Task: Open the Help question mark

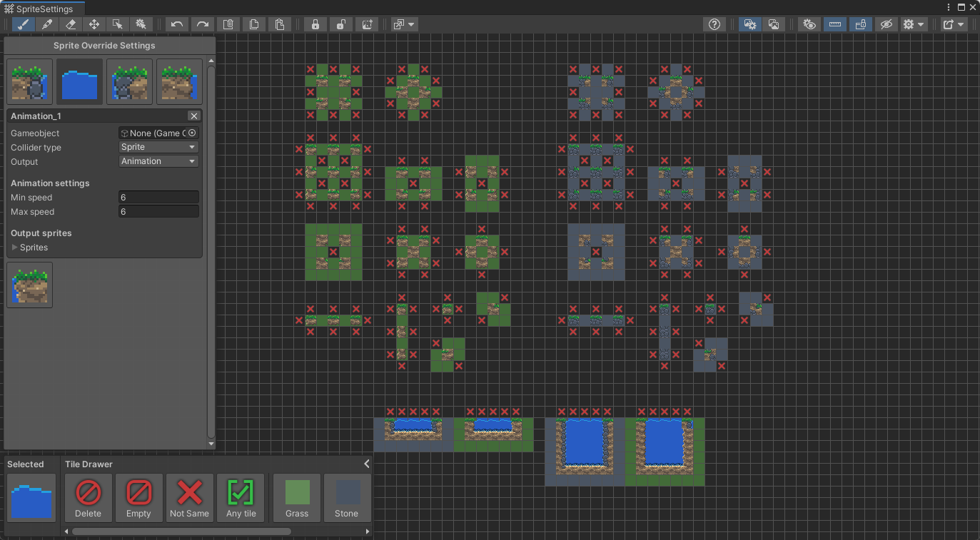Action: coord(714,24)
